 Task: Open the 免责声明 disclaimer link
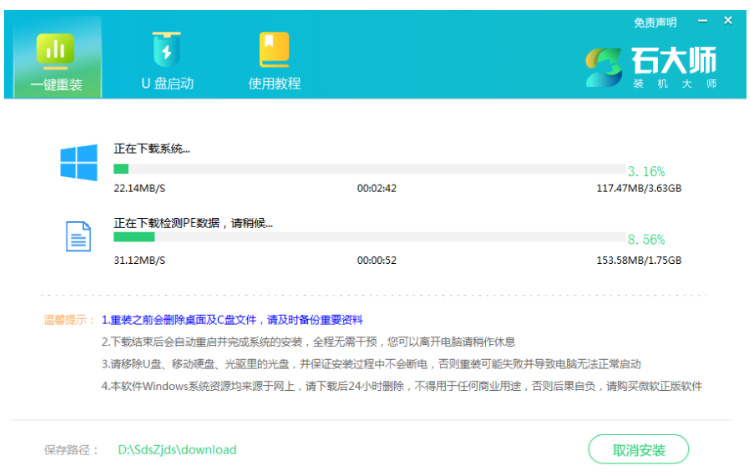pos(655,22)
